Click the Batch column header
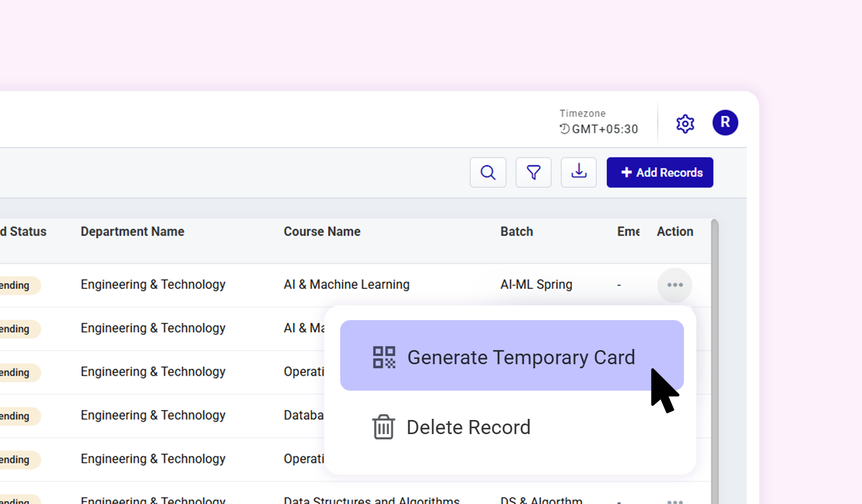The width and height of the screenshot is (862, 504). [516, 231]
